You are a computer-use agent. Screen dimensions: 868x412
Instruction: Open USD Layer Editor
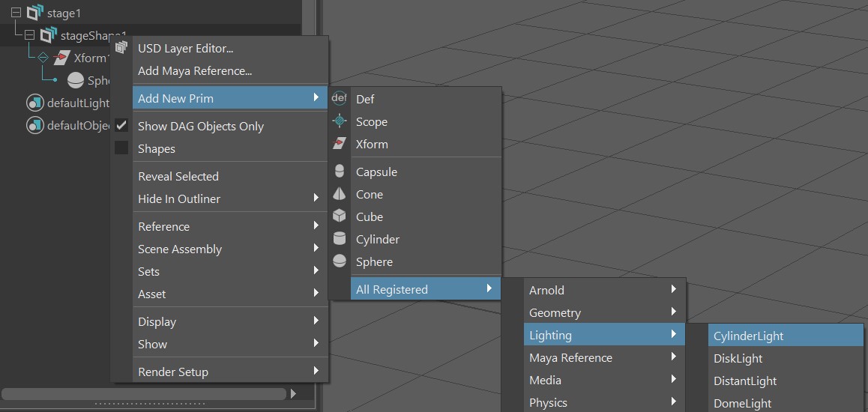[186, 49]
